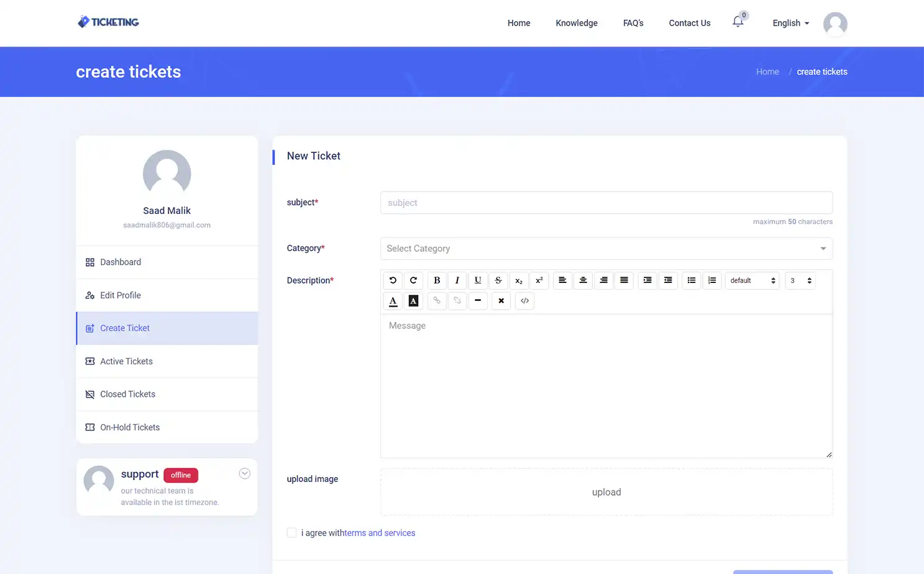The image size is (924, 574).
Task: Insert an unordered bullet list
Action: coord(691,280)
